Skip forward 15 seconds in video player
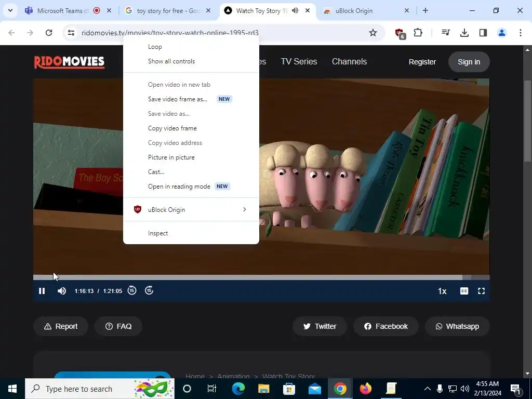Image resolution: width=532 pixels, height=399 pixels. 149,290
